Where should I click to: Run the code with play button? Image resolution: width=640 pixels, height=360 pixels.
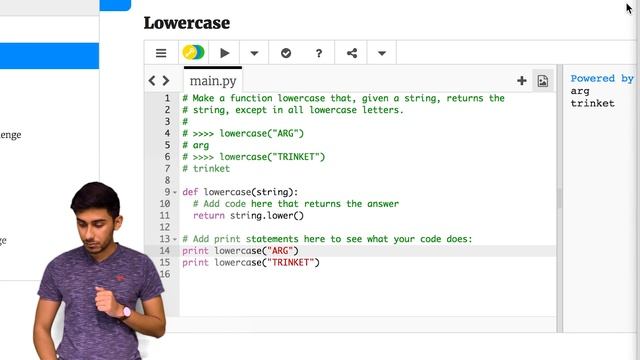point(224,53)
